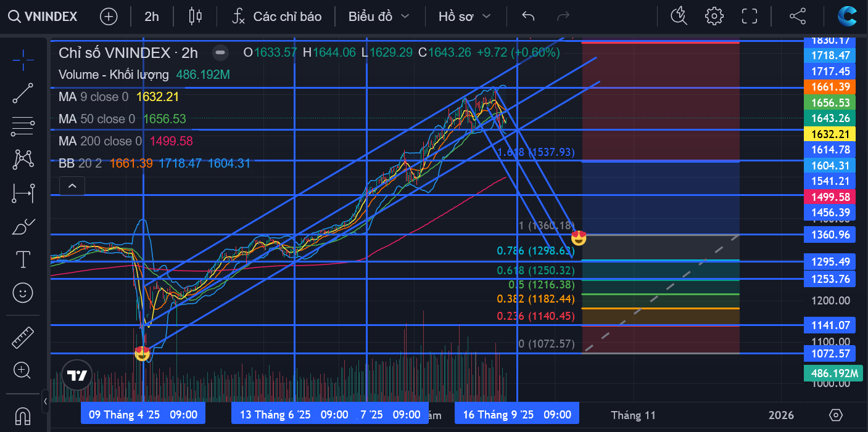Select the crosshair cursor tool
This screenshot has height=432, width=868.
(x=23, y=60)
